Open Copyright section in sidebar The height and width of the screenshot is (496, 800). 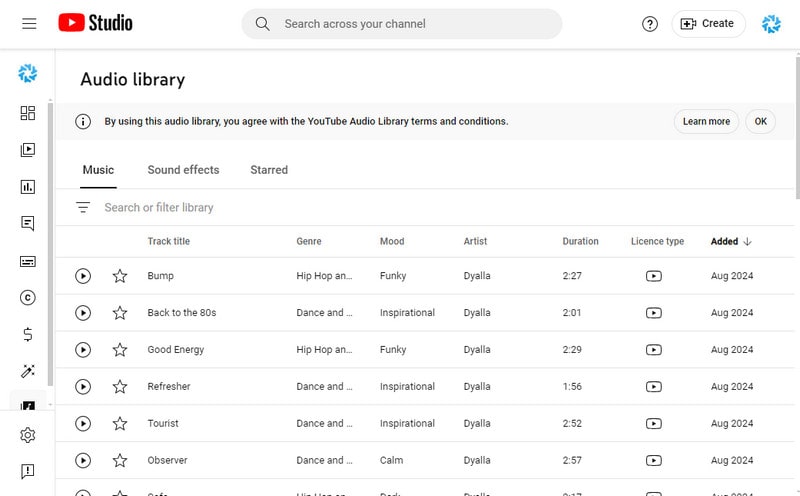28,297
